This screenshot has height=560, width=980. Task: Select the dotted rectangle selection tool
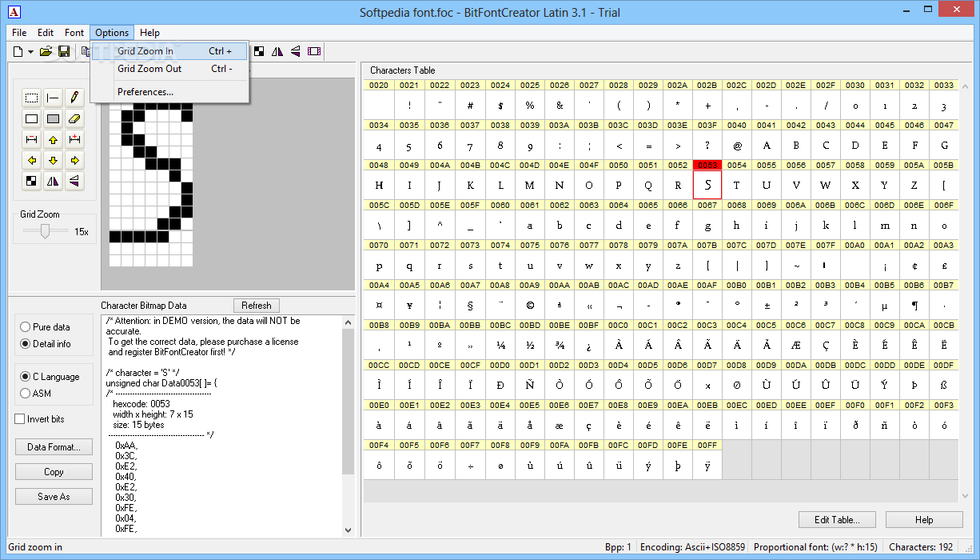31,98
